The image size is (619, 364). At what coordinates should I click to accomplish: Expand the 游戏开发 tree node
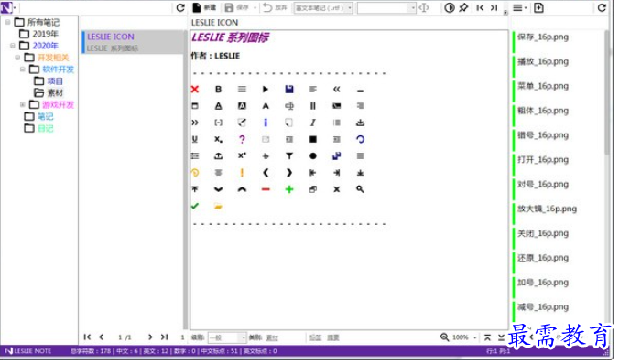[x=23, y=104]
